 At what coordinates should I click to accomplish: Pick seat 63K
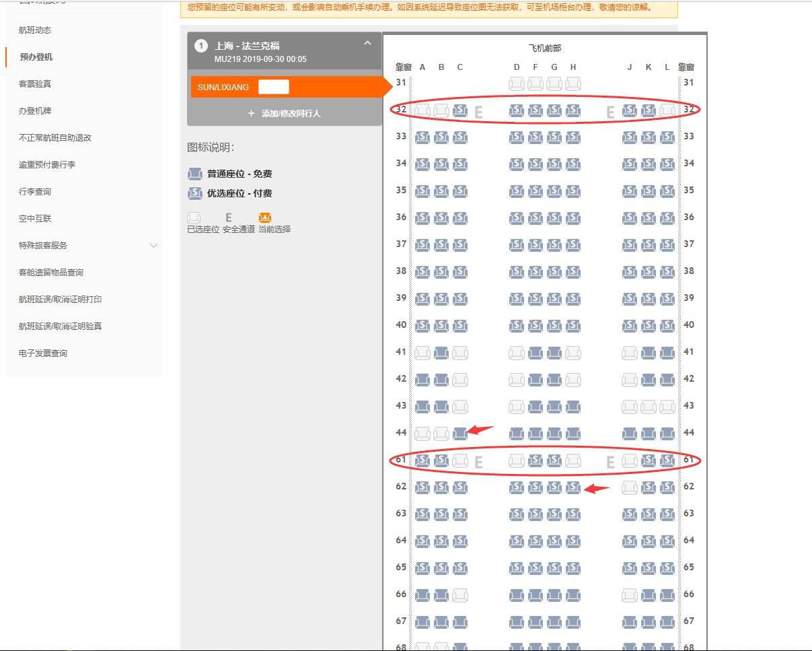649,514
